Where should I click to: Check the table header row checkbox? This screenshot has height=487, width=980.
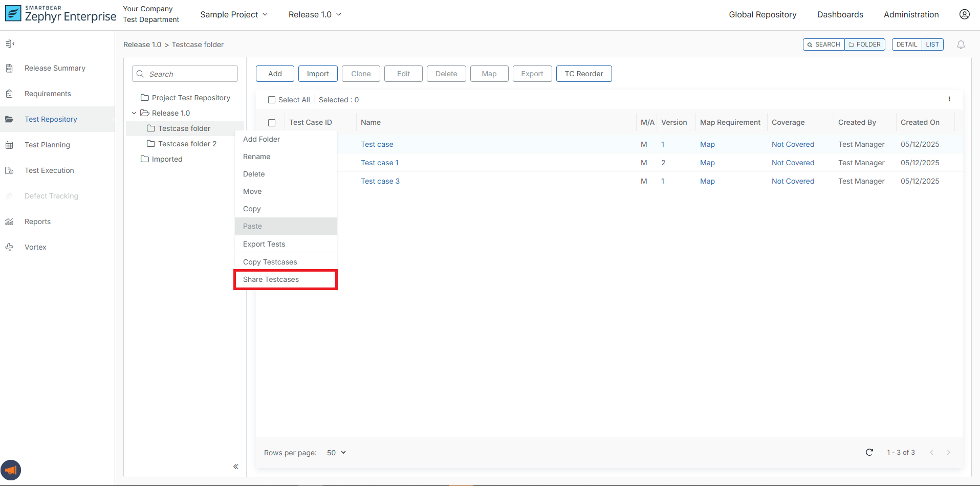click(272, 123)
